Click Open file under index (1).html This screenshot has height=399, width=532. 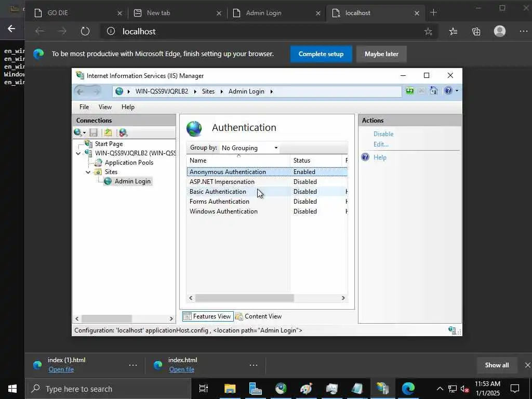tap(61, 369)
